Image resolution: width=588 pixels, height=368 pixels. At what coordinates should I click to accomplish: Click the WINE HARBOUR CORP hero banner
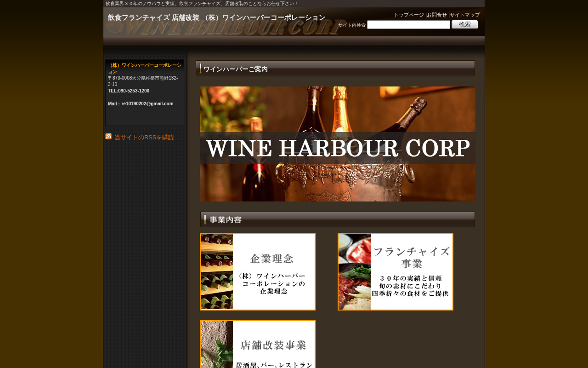click(338, 144)
